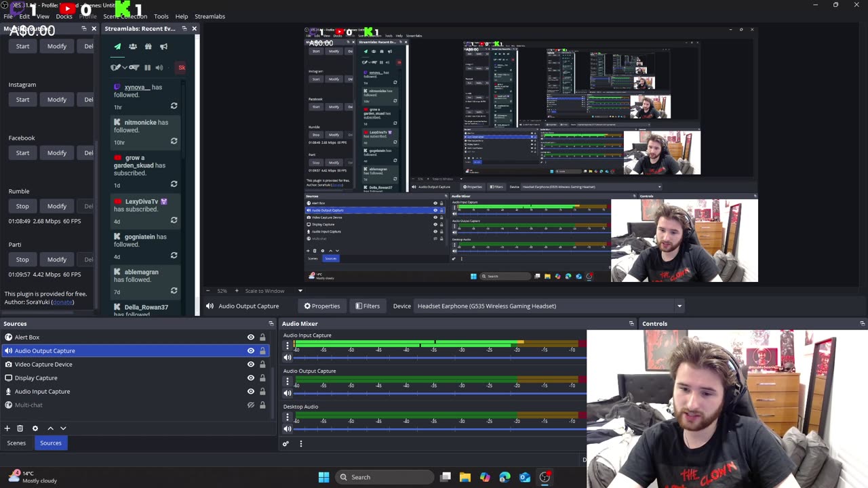Replay the LexyDivaTv subscription alert
Image resolution: width=868 pixels, height=488 pixels.
coord(174,220)
